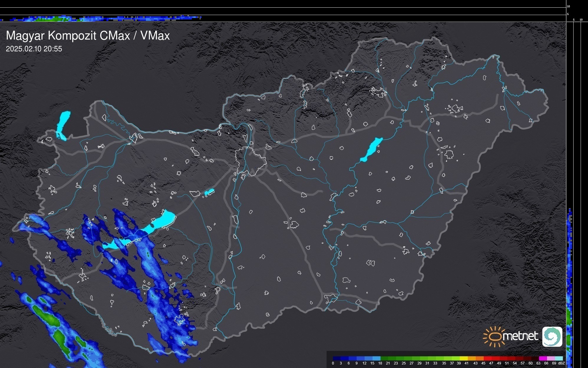Click the Budapest city outline
The height and width of the screenshot is (368, 588).
click(251, 161)
